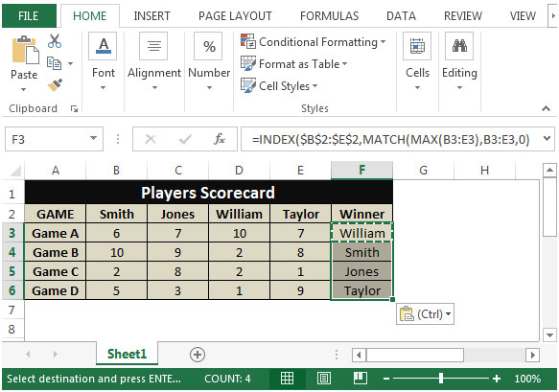Open the Name Box dropdown arrow
Viewport: 559px width, 392px height.
93,138
